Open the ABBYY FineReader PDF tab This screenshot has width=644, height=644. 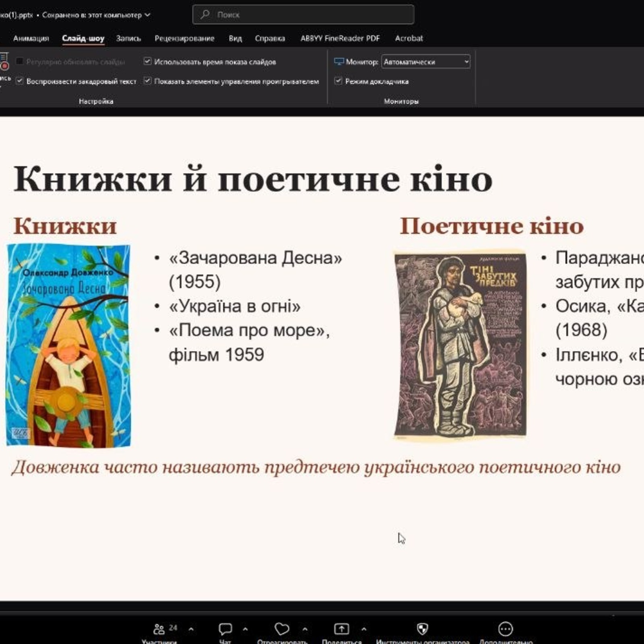click(340, 38)
